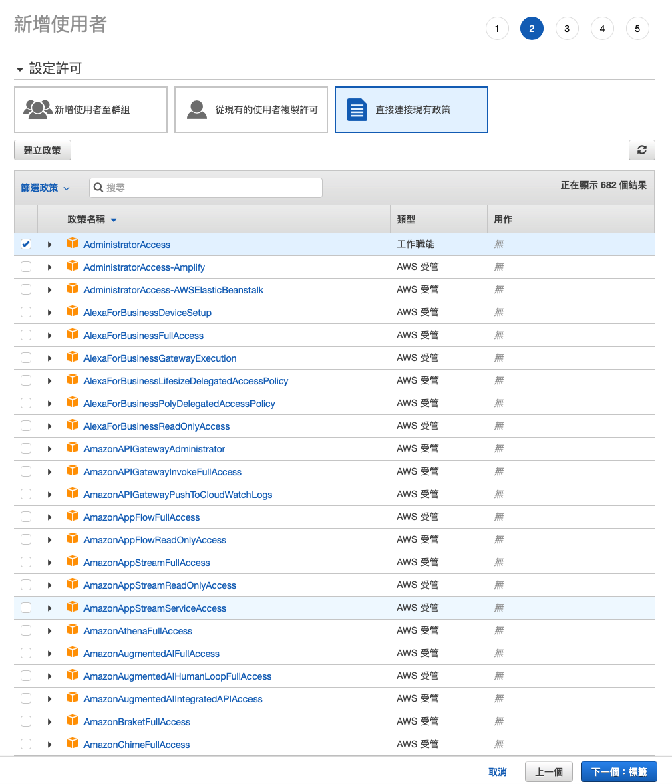The image size is (672, 784).
Task: Click the search magnifier icon
Action: tap(98, 188)
